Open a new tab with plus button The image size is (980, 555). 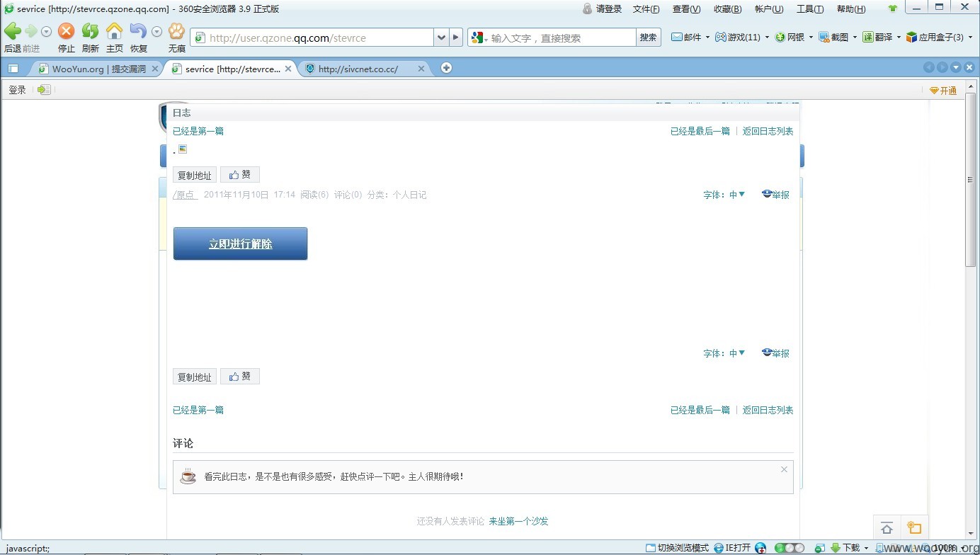[x=446, y=68]
